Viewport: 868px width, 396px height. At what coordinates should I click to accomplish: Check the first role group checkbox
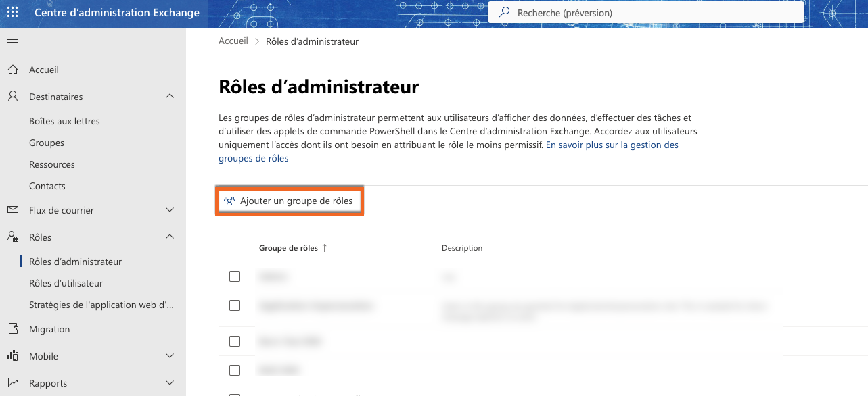point(235,276)
